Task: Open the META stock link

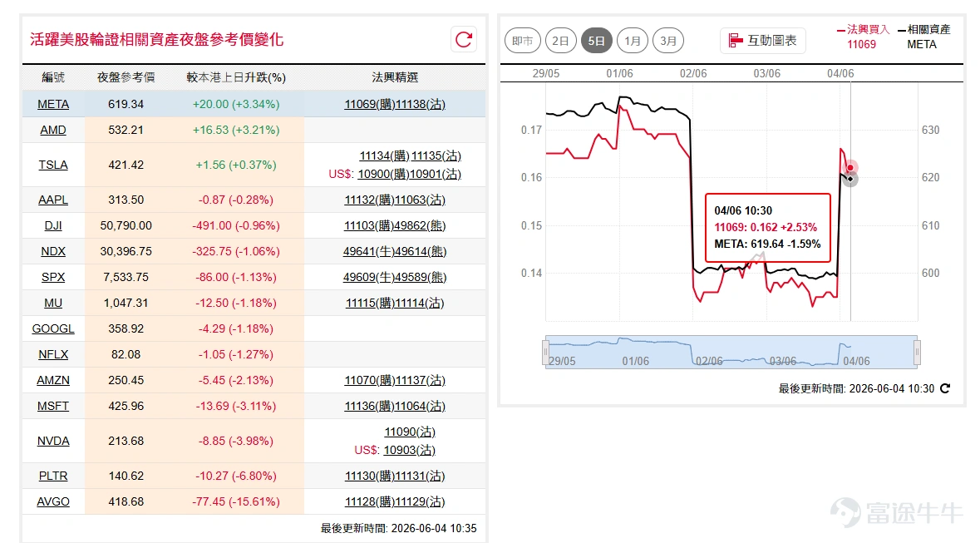Action: (x=53, y=105)
